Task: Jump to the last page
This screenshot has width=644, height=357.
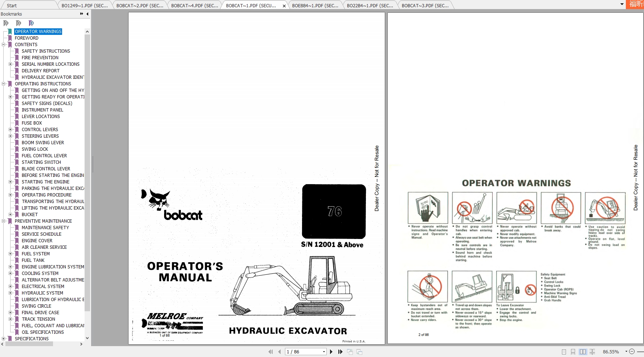Action: point(340,352)
